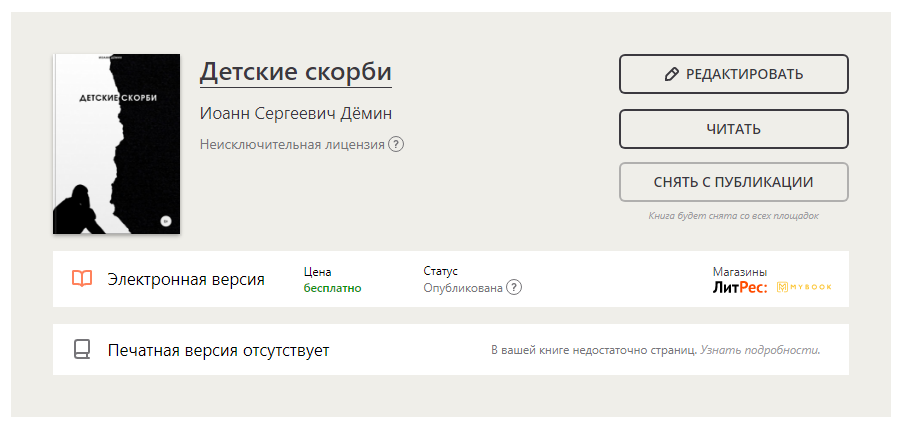
Task: Click the Магазины label
Action: (740, 272)
